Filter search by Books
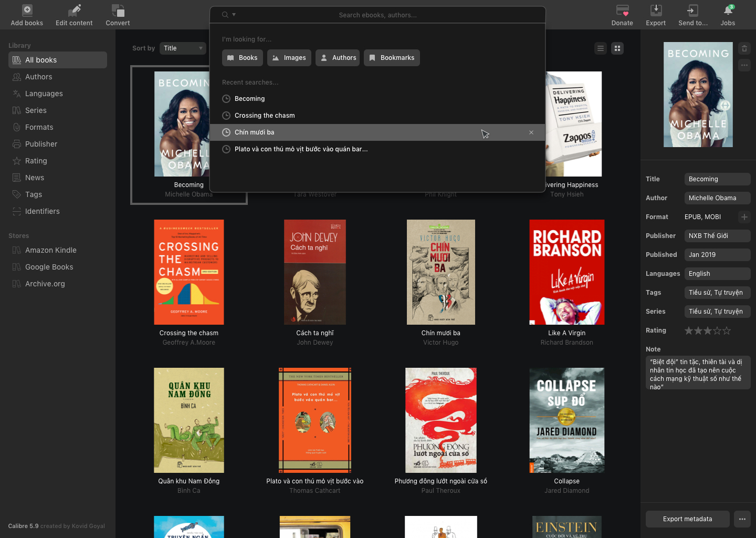The width and height of the screenshot is (756, 538). 243,58
